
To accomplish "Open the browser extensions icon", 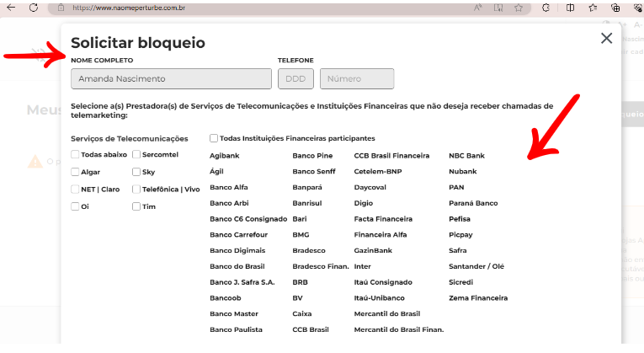I will coord(546,8).
